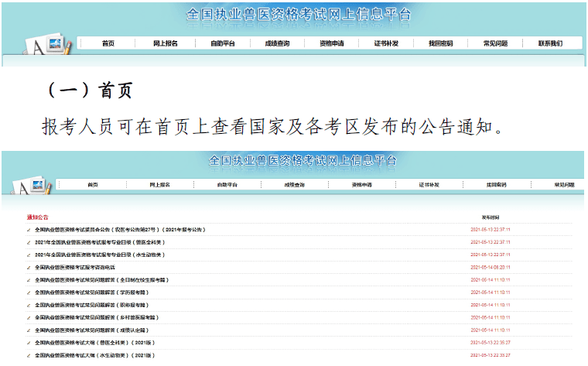Click bullet icon beside 成绩认定篇 notice
The height and width of the screenshot is (366, 588).
tap(29, 330)
